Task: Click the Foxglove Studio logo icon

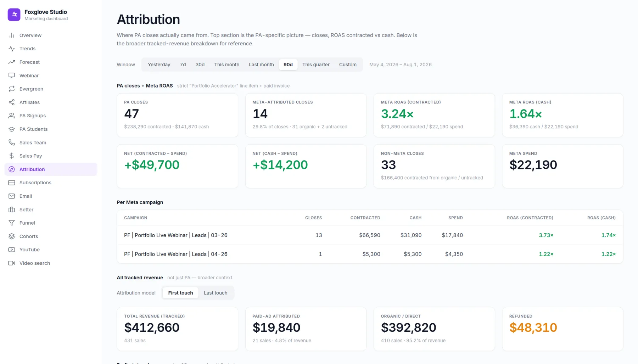Action: coord(14,15)
